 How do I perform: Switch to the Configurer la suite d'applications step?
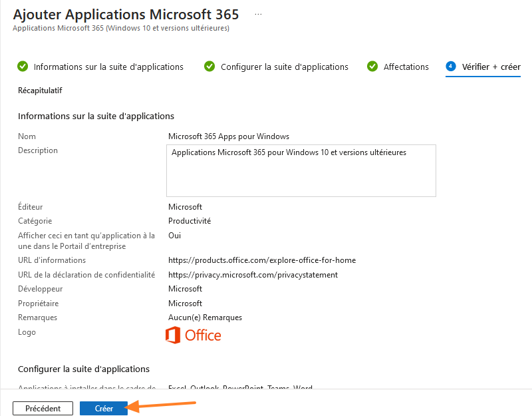[284, 67]
